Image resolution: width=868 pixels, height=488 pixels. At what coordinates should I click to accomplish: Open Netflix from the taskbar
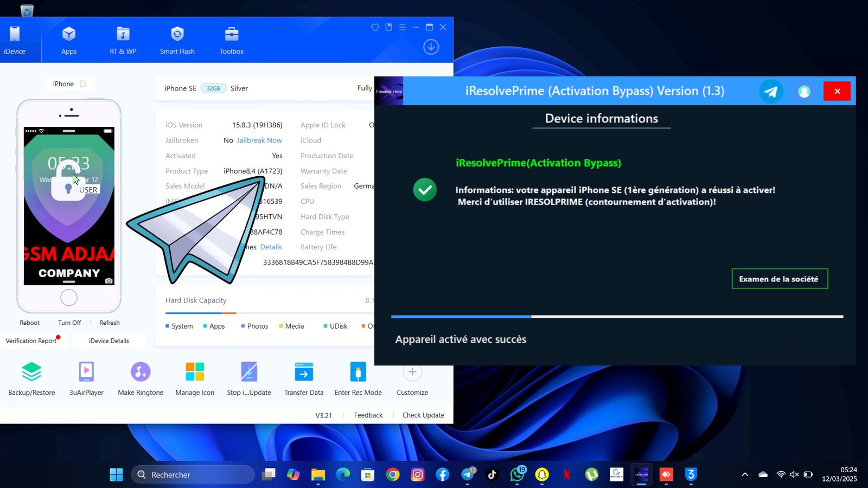(567, 474)
